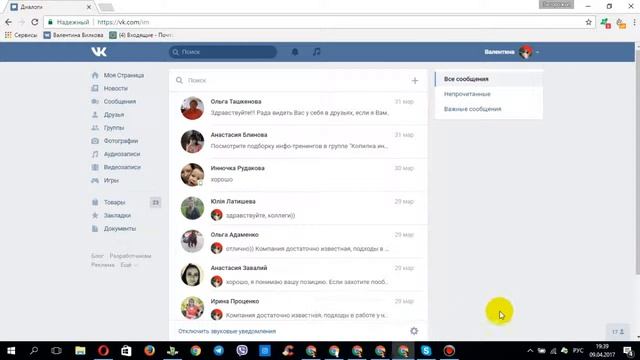Expand the Ещё footer menu

click(x=129, y=265)
